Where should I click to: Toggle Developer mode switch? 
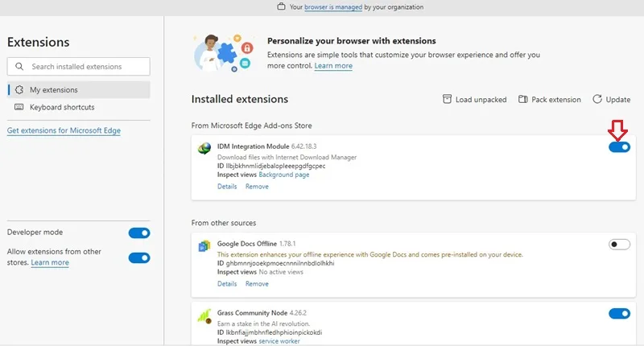139,233
